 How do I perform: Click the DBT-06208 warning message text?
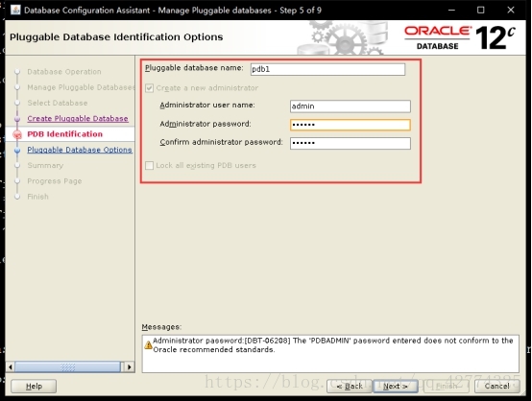click(x=332, y=345)
